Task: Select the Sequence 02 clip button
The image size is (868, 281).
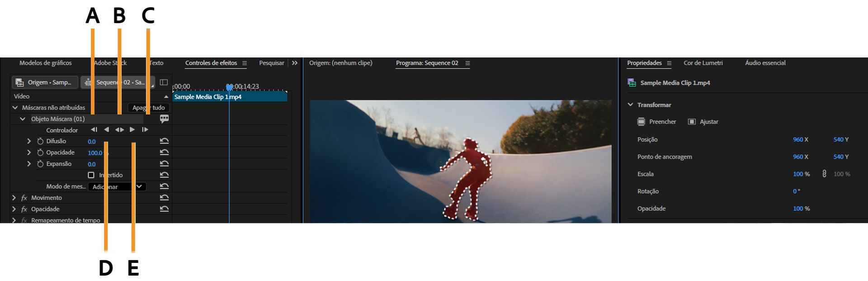Action: pos(118,82)
